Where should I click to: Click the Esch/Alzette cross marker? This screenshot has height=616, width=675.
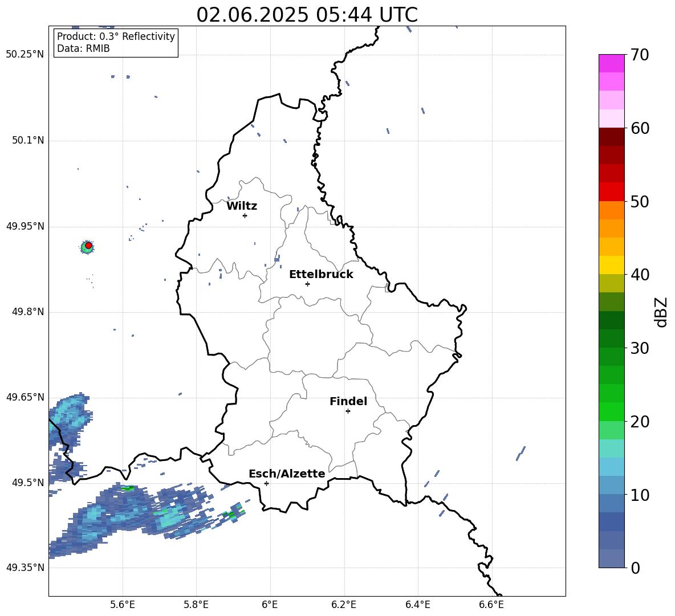tap(266, 483)
